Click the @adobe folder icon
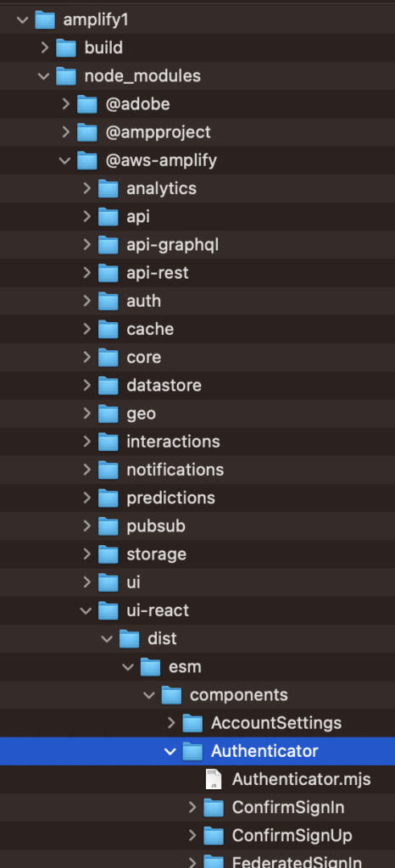The image size is (395, 868). tap(86, 103)
